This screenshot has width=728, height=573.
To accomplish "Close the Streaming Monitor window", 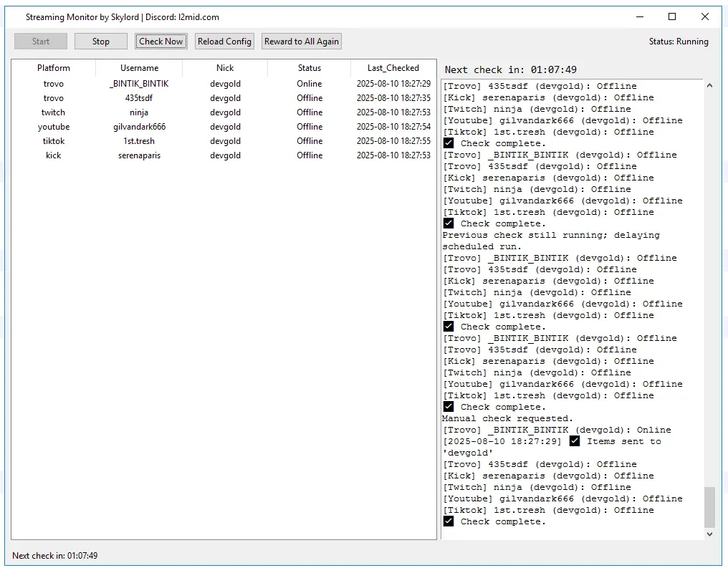I will click(x=705, y=16).
